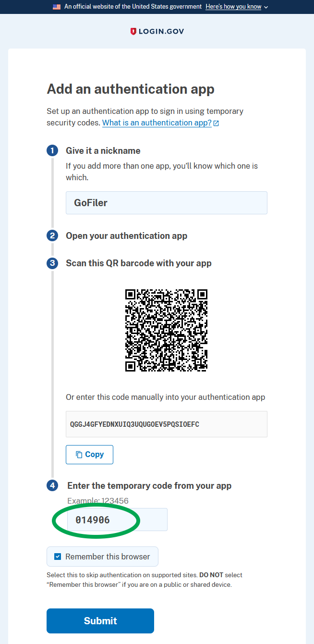Follow the 'Here's how you know' banner link

coord(233,7)
